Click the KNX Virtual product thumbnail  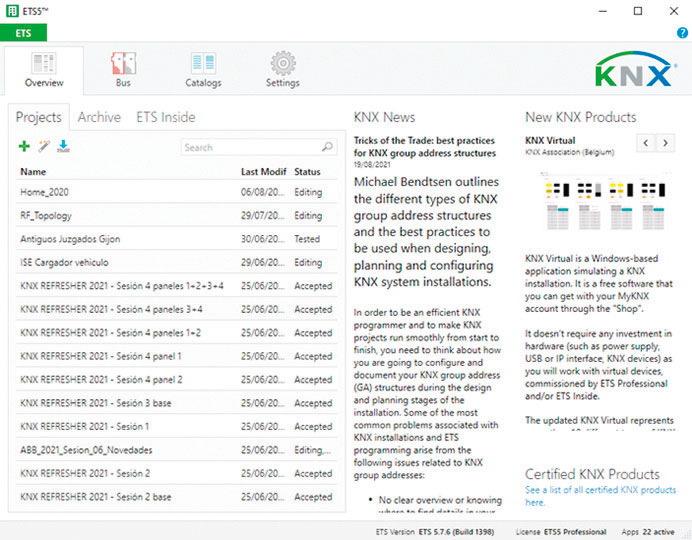click(604, 202)
